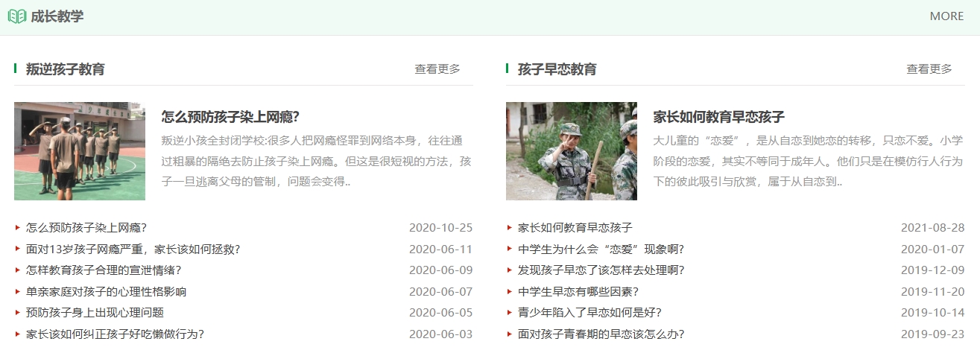Screen dimensions: 980x356
Task: Open 发现孩子早恋了该怎样去处理啊?
Action: tap(601, 270)
